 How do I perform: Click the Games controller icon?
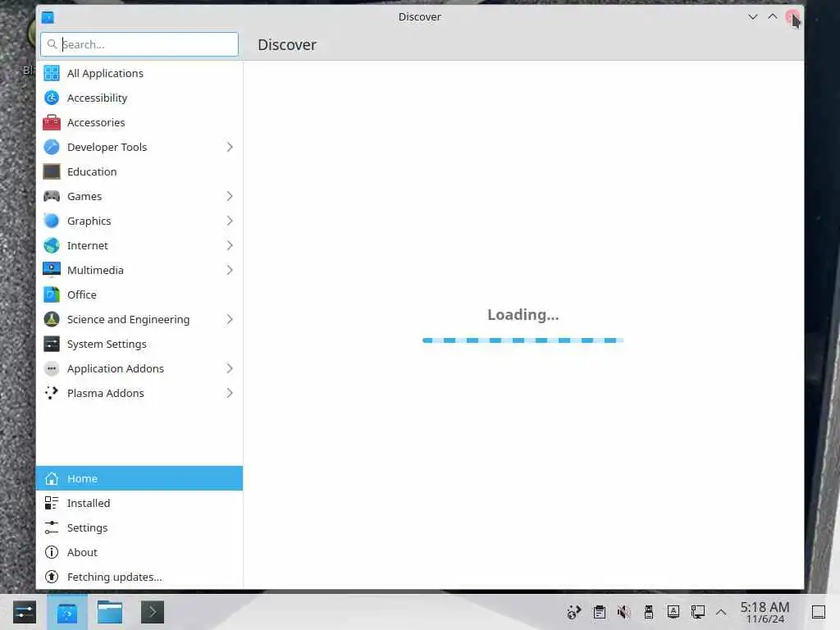[x=52, y=196]
